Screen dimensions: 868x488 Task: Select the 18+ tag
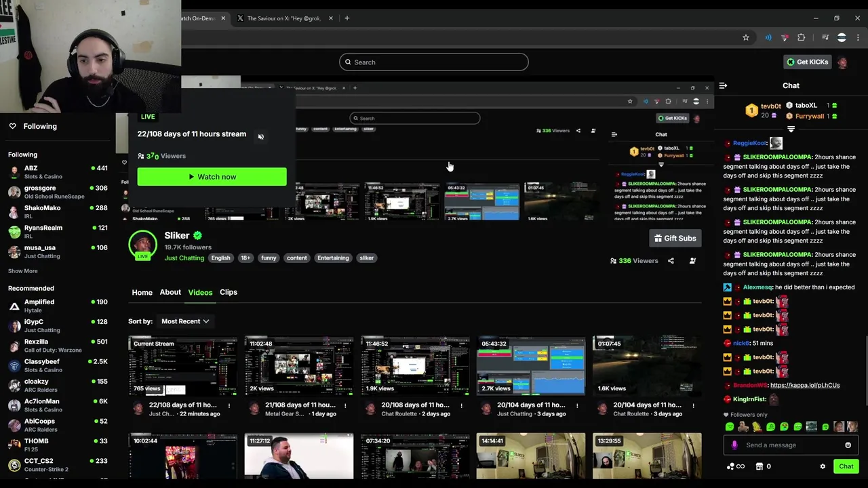coord(245,258)
